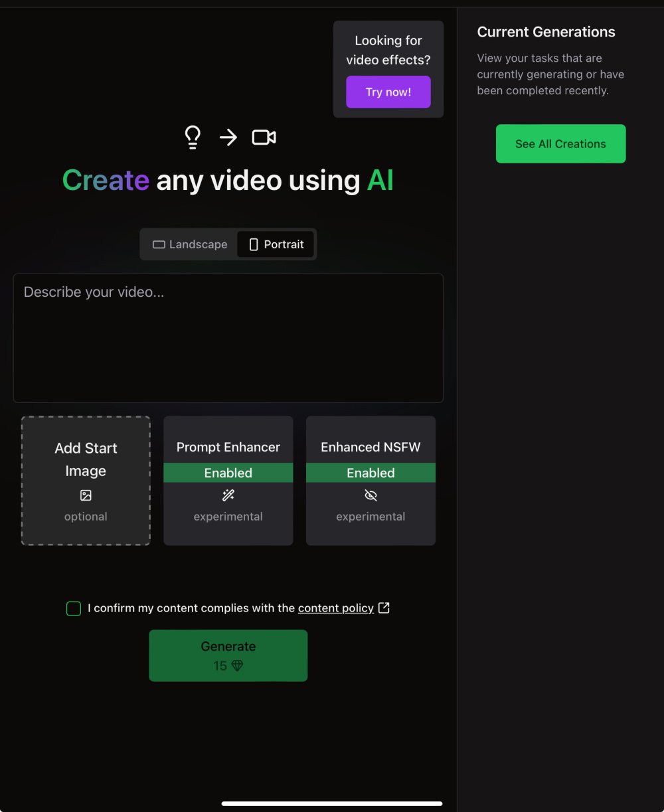Click the Looking for video effects card

pos(388,50)
